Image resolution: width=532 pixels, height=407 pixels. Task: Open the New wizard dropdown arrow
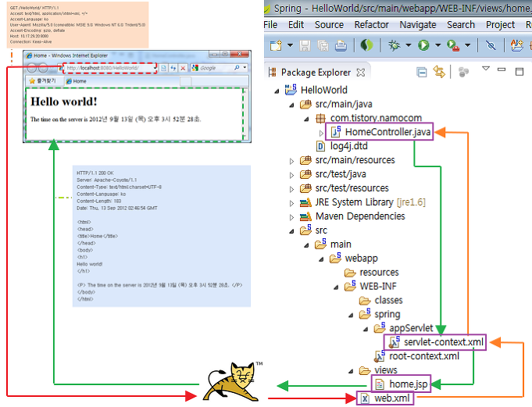tap(290, 45)
